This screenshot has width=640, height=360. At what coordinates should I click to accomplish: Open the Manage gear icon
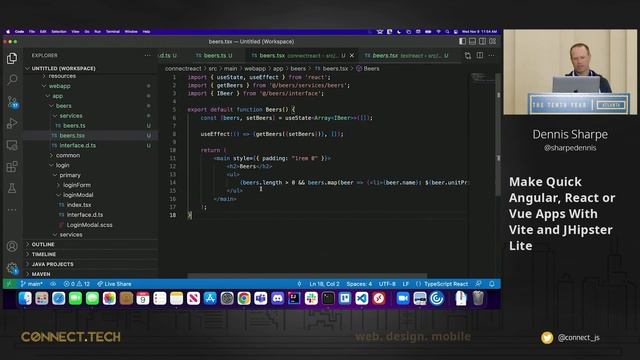point(12,268)
